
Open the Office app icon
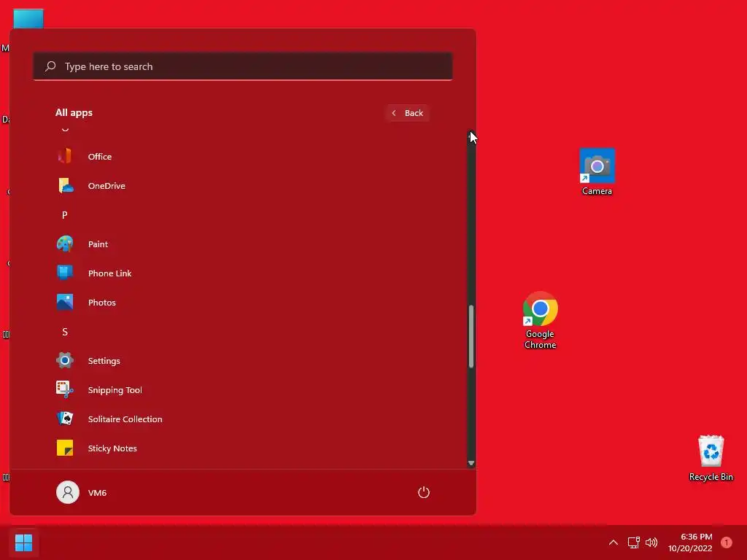click(x=65, y=156)
